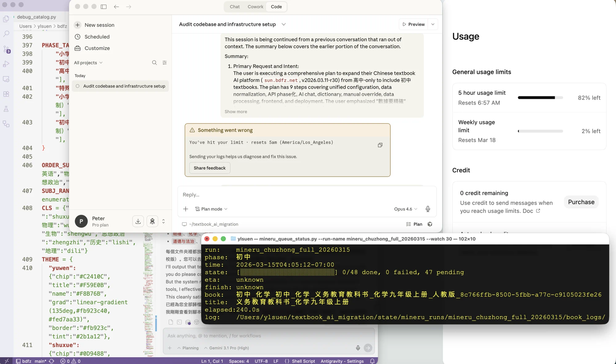Click the 5 hour usage limit progress bar
The height and width of the screenshot is (364, 616).
point(540,98)
